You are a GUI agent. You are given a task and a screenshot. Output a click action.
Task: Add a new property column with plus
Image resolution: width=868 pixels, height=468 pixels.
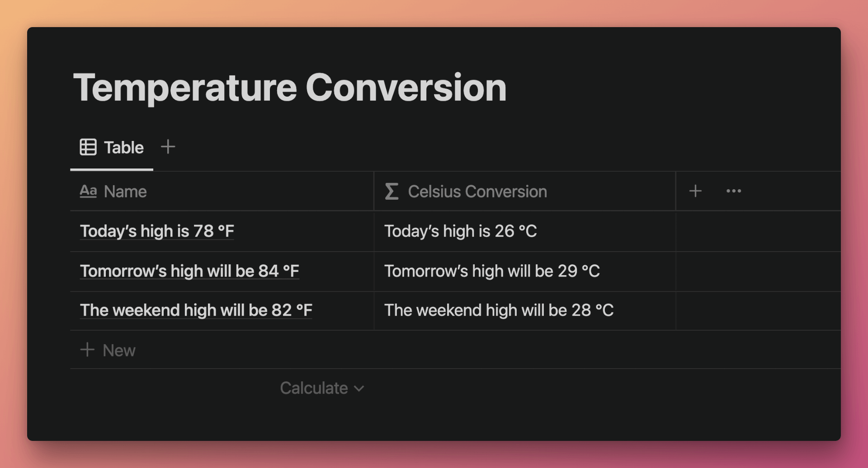[695, 191]
